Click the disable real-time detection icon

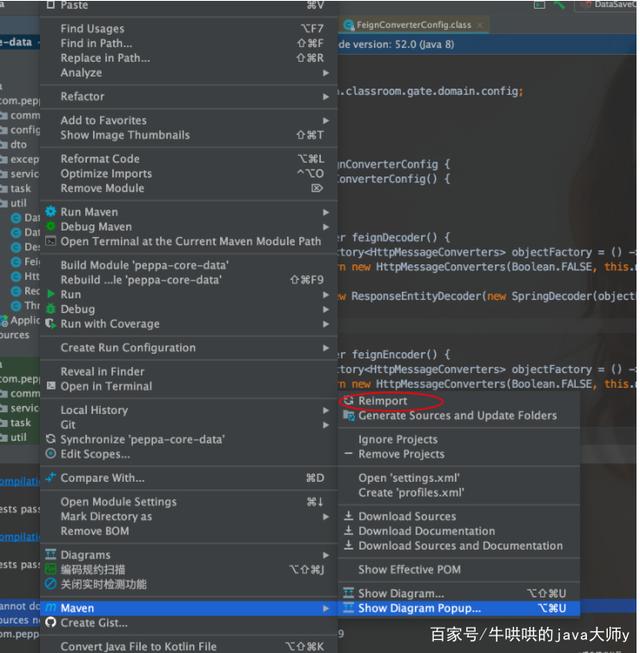50,583
